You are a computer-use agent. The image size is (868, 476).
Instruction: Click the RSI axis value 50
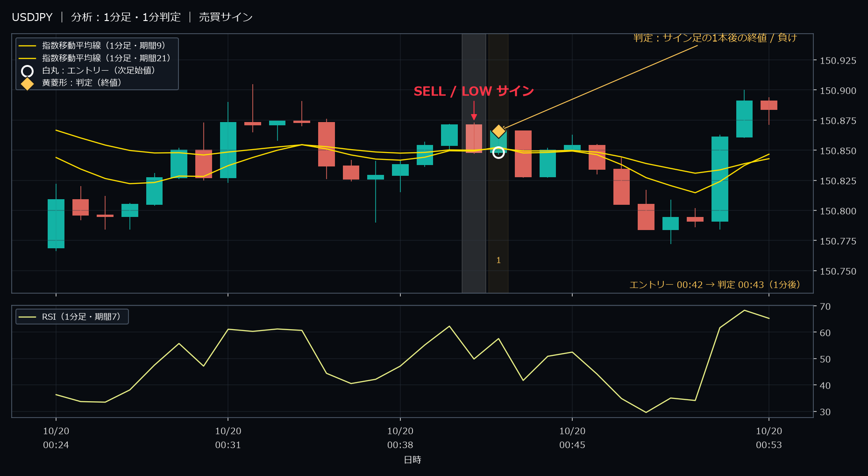825,359
